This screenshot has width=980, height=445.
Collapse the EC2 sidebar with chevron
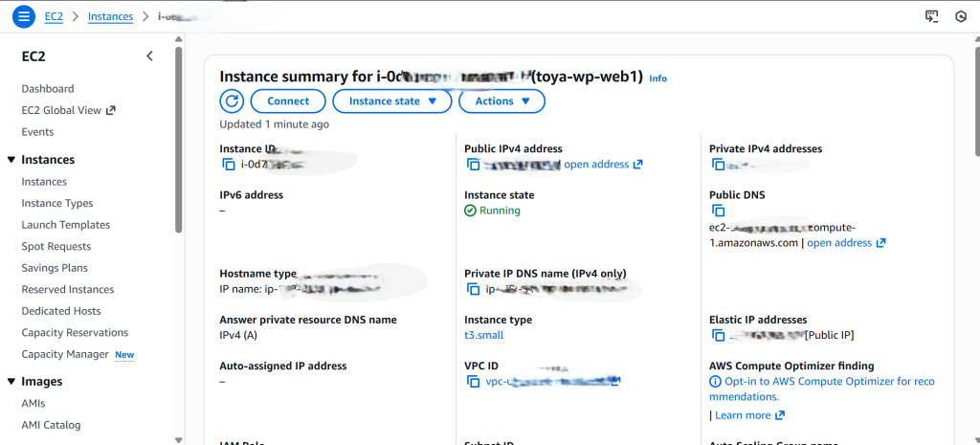pyautogui.click(x=149, y=56)
